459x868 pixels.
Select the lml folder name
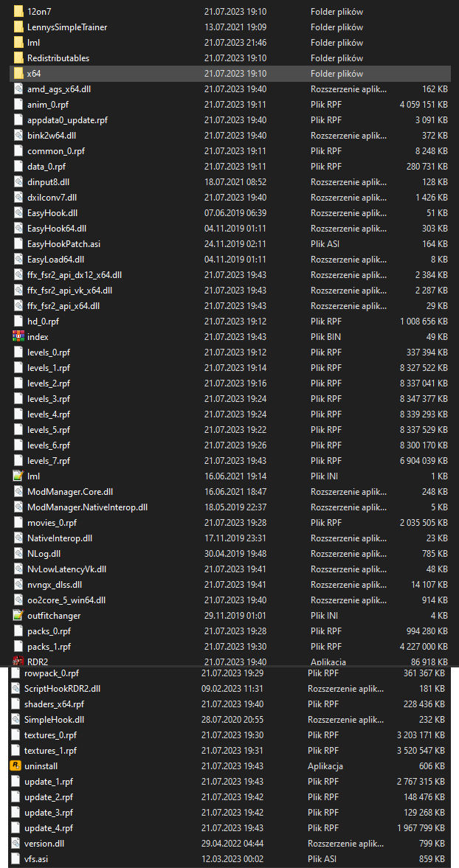33,43
